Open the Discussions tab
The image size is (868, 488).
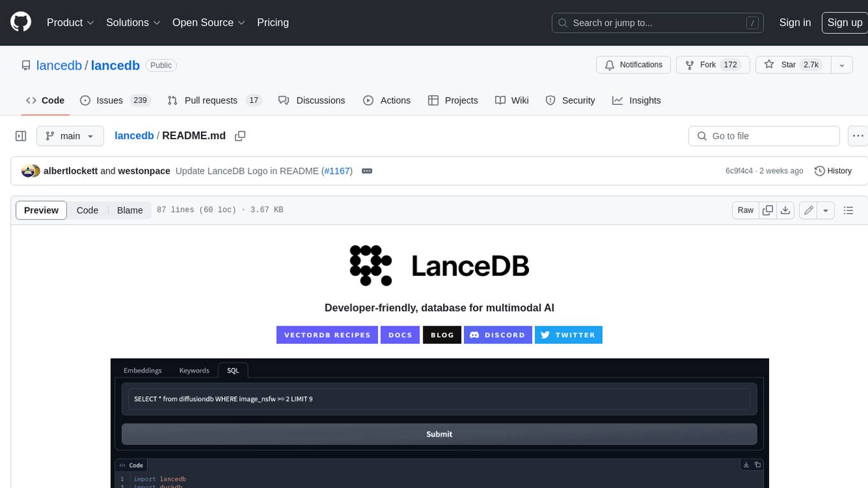click(x=312, y=100)
